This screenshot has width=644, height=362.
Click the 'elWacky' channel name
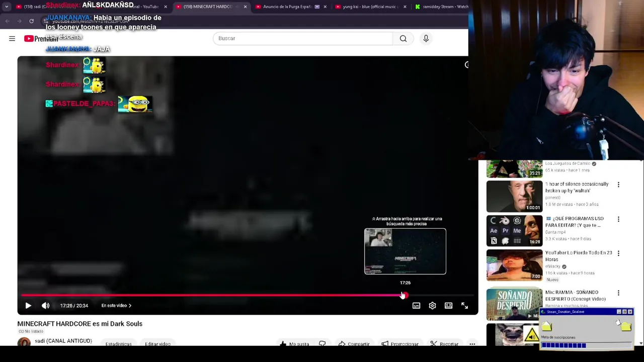tap(553, 266)
